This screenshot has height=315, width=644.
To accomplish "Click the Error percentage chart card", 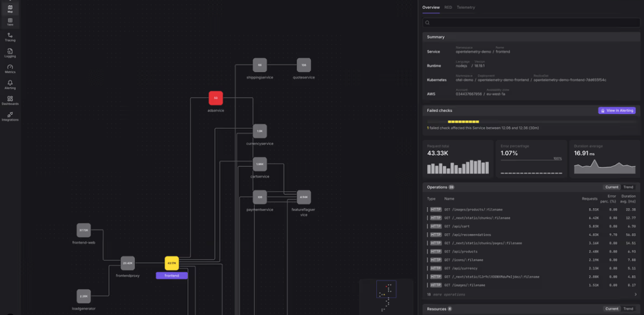I will 531,159.
